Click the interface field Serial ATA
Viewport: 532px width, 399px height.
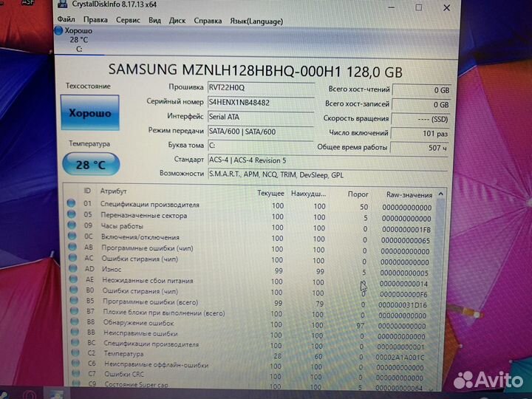(260, 117)
